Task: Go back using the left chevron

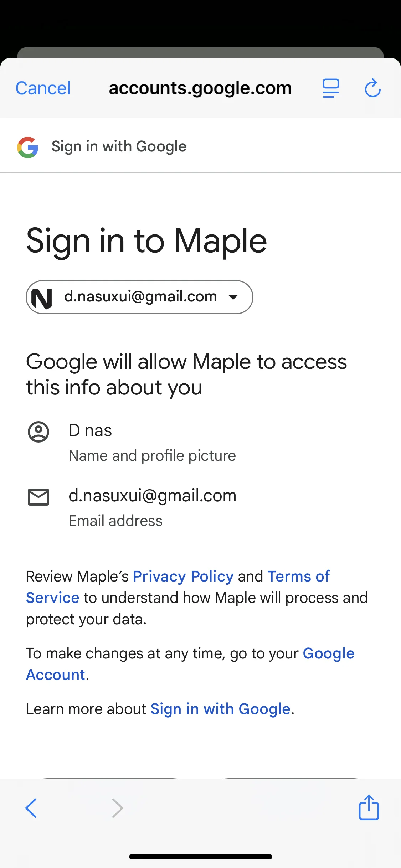Action: click(31, 808)
